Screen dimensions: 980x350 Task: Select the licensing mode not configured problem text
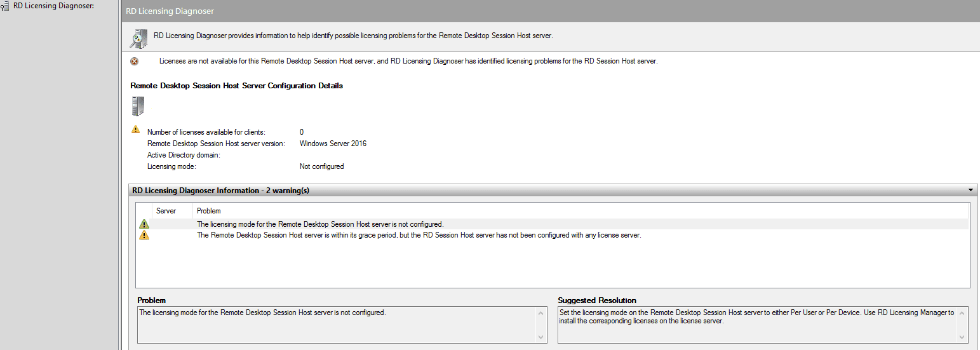click(320, 224)
